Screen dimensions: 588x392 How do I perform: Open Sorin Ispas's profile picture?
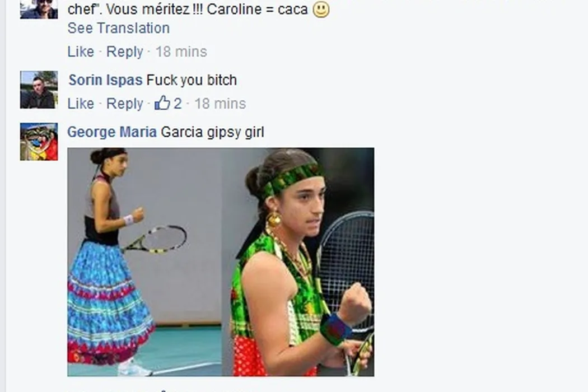[39, 90]
